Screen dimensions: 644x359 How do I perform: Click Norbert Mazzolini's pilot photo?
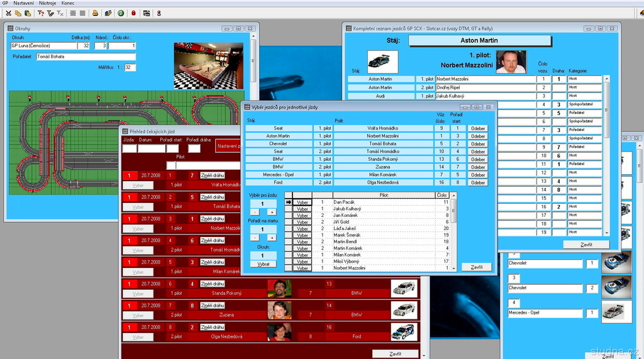click(x=511, y=62)
